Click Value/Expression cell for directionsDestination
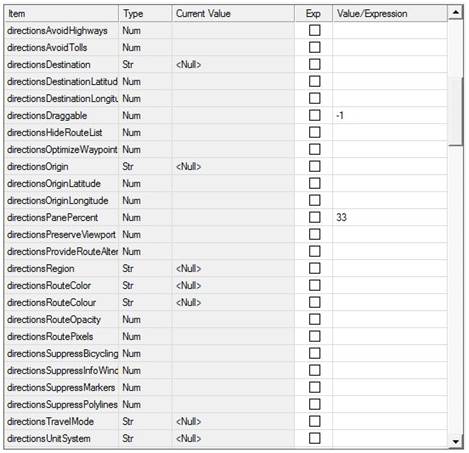 coord(390,64)
